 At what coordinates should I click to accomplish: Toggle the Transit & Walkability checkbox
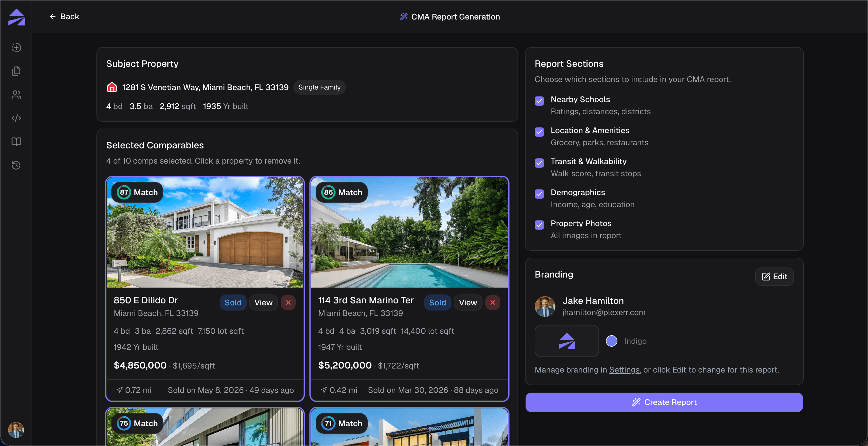click(x=539, y=163)
